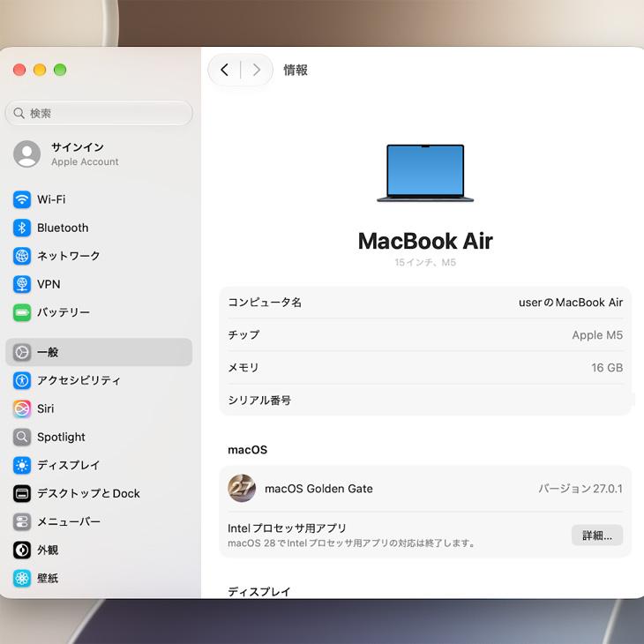The height and width of the screenshot is (644, 644).
Task: Click the チップ label
Action: click(243, 335)
